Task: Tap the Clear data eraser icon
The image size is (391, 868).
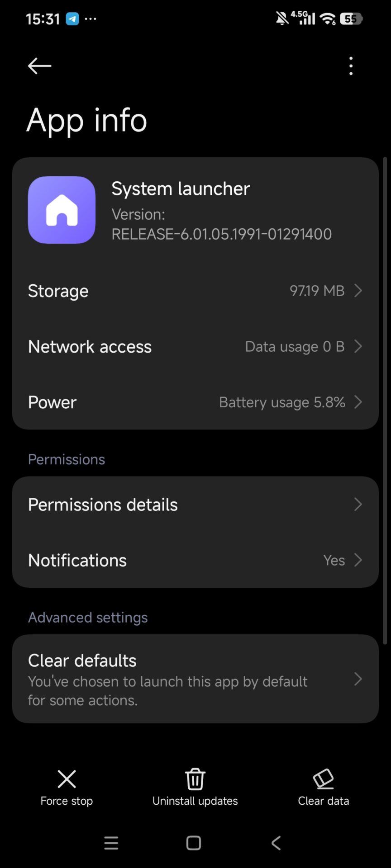Action: point(323,779)
